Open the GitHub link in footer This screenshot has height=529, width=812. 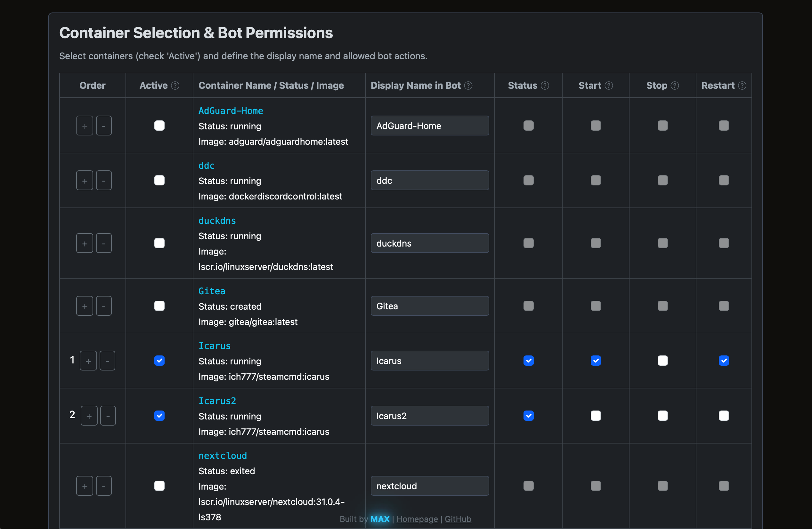click(458, 519)
